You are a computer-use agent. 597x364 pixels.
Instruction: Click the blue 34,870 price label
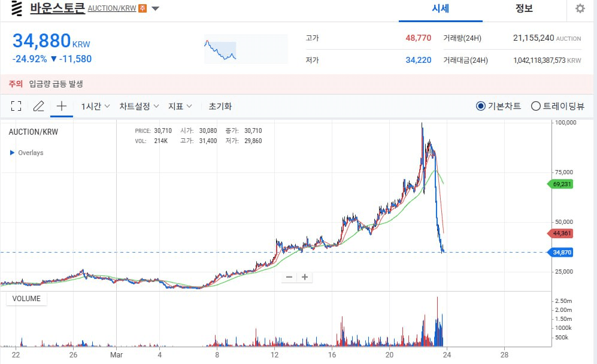(560, 252)
